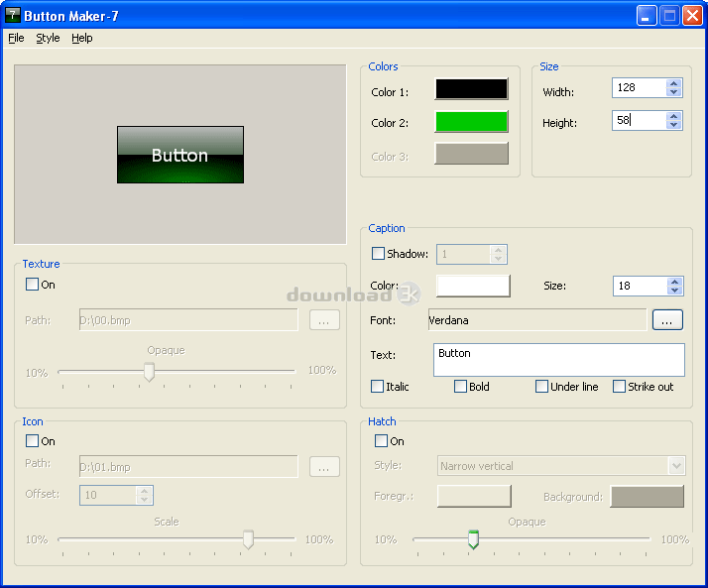This screenshot has height=588, width=708.
Task: Increase Width value with up arrow
Action: pos(674,83)
